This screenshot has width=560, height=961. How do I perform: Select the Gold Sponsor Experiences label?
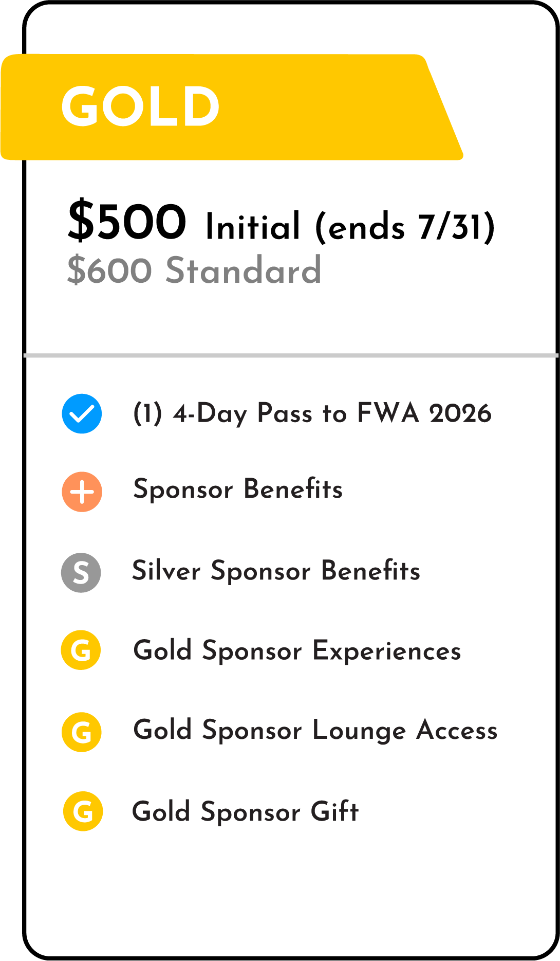click(x=297, y=651)
